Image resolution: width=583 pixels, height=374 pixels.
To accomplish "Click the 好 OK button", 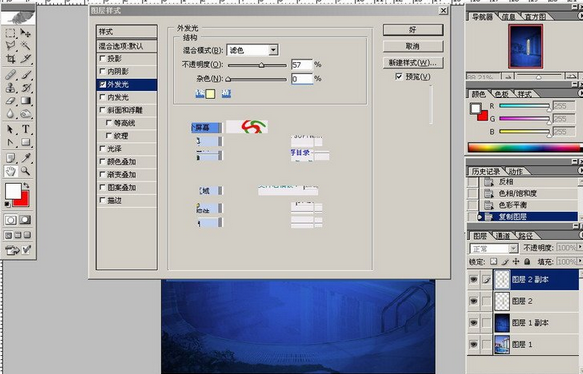I will 413,30.
